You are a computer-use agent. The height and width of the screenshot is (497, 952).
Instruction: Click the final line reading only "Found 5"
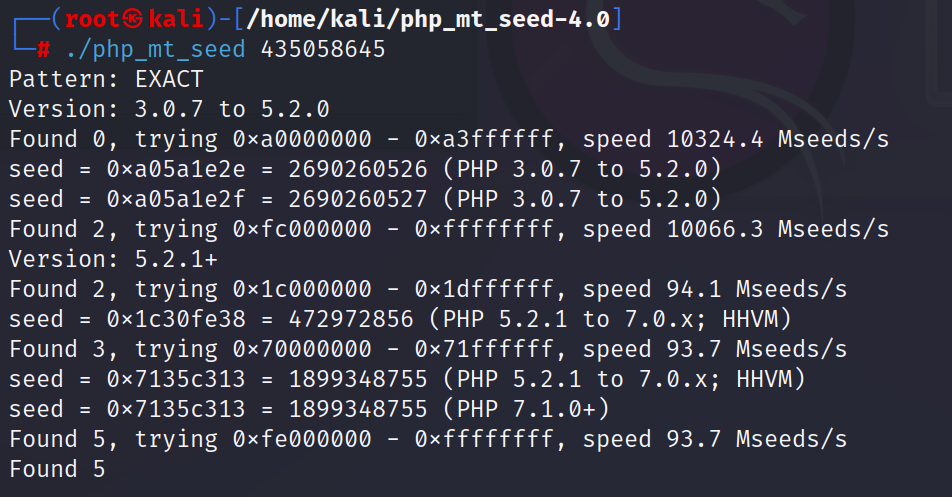(57, 469)
